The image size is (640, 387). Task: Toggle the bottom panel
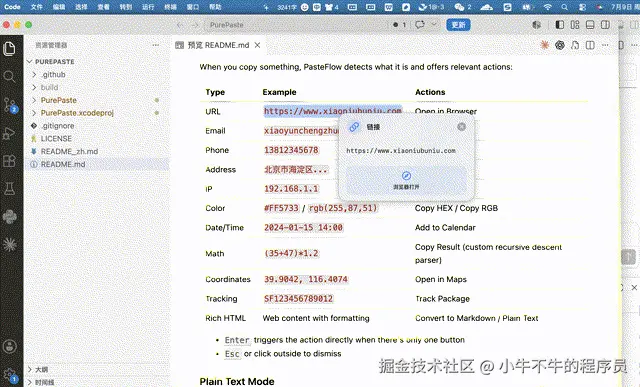click(590, 25)
